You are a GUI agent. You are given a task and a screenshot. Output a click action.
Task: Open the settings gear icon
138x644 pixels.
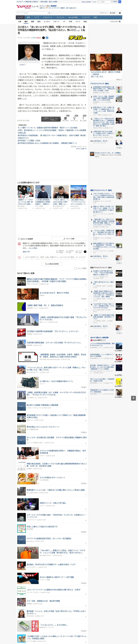point(120,13)
